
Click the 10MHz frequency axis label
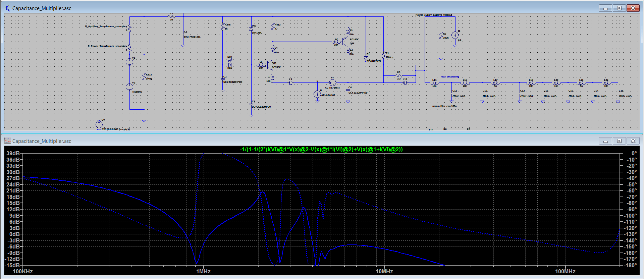384,271
